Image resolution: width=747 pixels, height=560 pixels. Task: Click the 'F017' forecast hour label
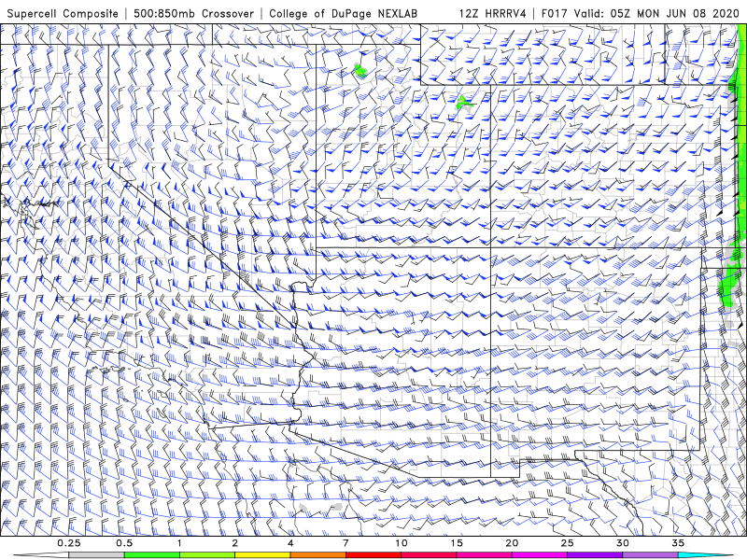pos(554,14)
